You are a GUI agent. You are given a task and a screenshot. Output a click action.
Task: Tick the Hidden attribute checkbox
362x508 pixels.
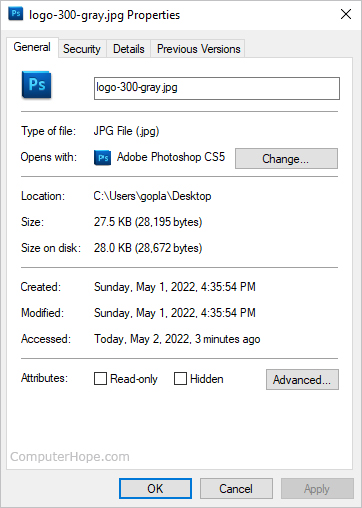180,379
